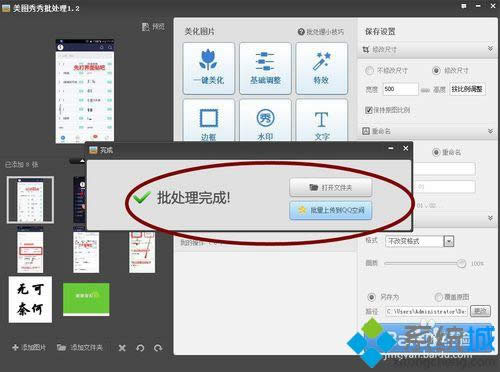500x372 pixels.
Task: Click the 打开文件夹 open folder button
Action: (x=331, y=188)
